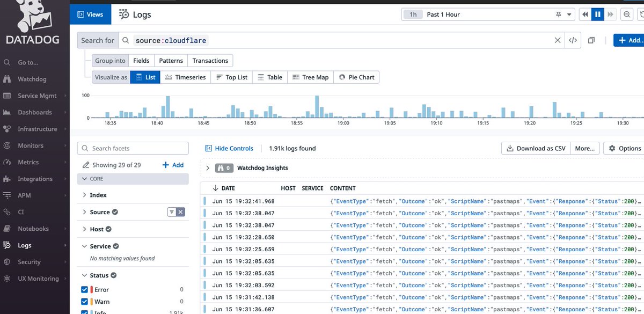Visualize as Table
The width and height of the screenshot is (644, 314).
pos(270,77)
